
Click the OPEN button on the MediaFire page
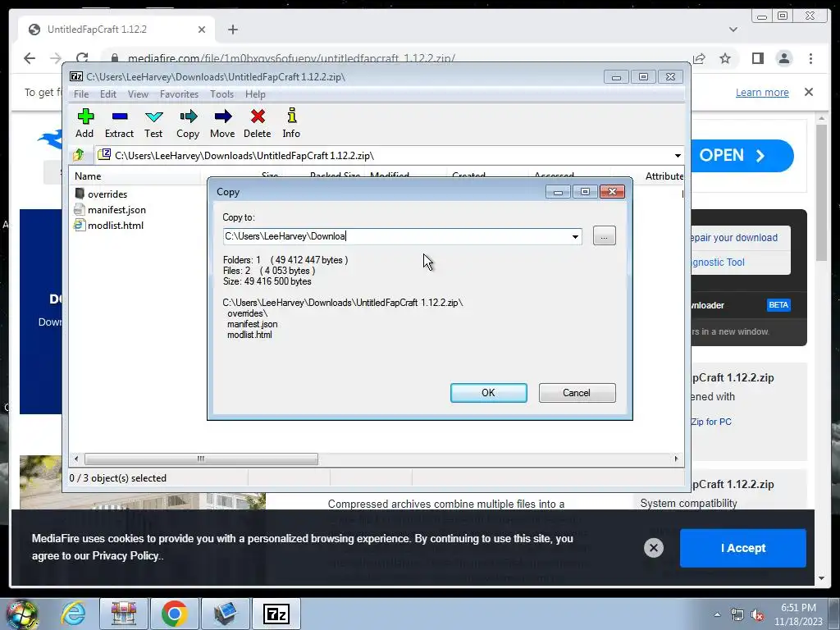(742, 156)
